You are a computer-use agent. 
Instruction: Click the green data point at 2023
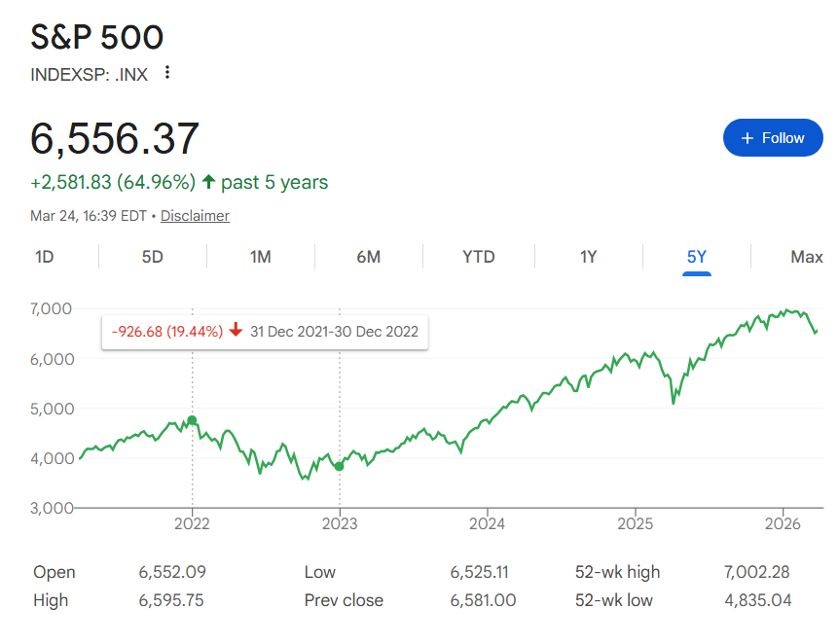pyautogui.click(x=339, y=466)
